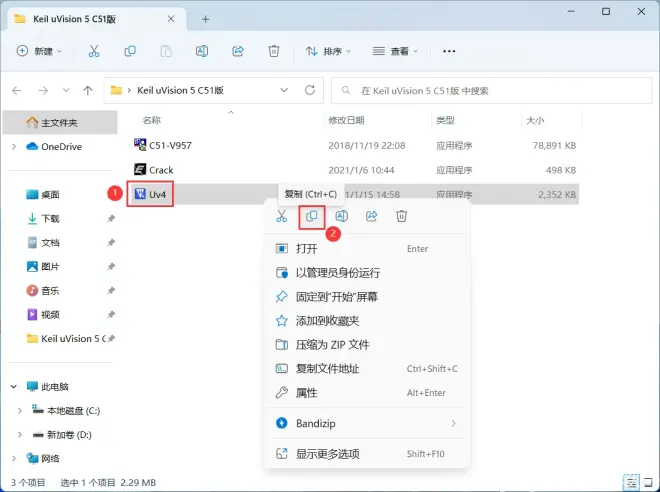Image resolution: width=660 pixels, height=492 pixels.
Task: Select the Uv4 file
Action: (x=354, y=194)
